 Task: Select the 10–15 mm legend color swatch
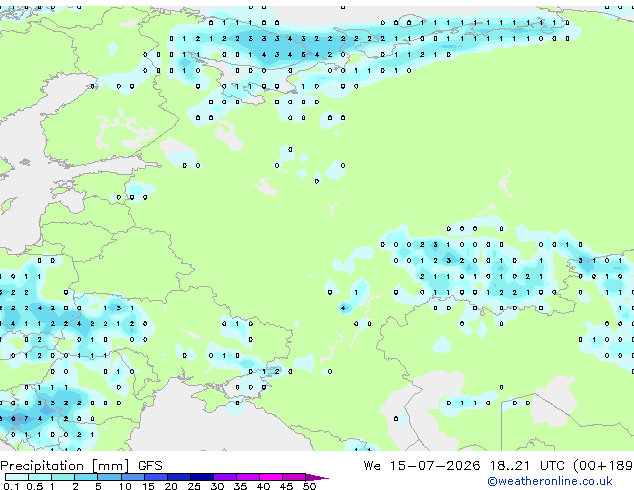(x=132, y=477)
